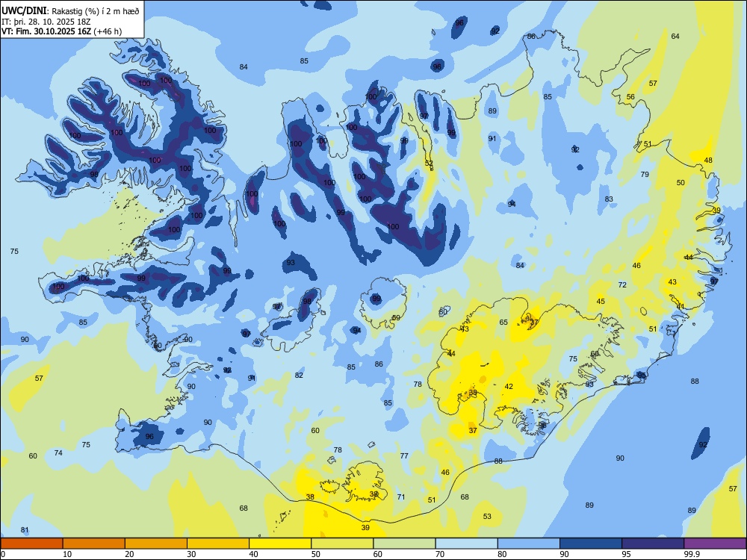Click the map value 45
This screenshot has width=747, height=560.
pyautogui.click(x=601, y=301)
